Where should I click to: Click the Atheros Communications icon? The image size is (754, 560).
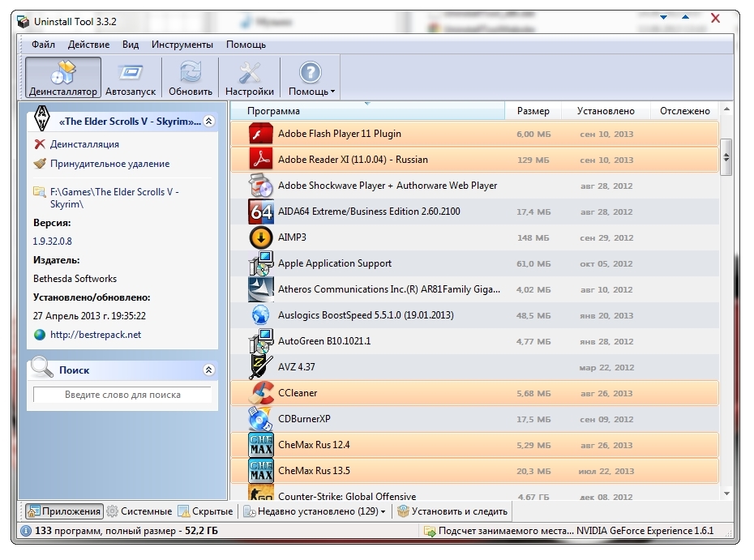pos(261,289)
